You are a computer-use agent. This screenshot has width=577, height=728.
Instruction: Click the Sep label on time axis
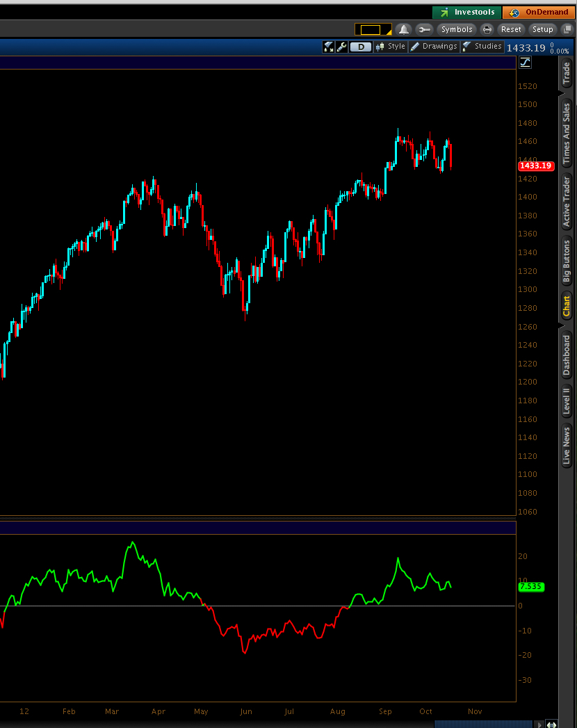click(385, 711)
